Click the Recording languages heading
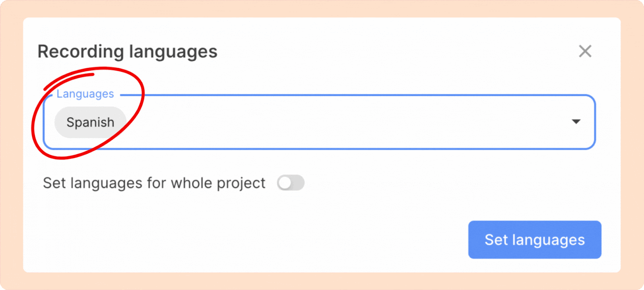Screen dimensions: 644x290 (x=127, y=52)
